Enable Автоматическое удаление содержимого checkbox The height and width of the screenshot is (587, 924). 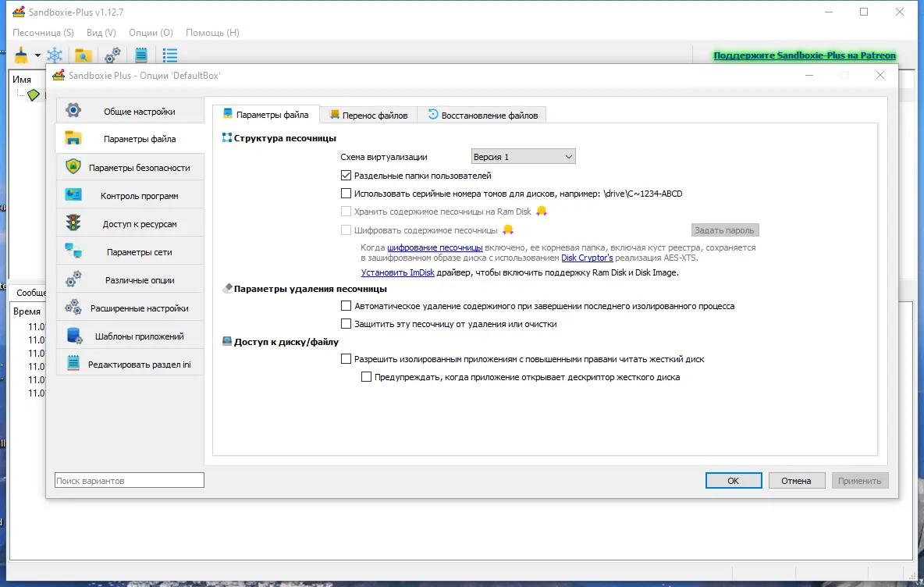click(x=346, y=306)
